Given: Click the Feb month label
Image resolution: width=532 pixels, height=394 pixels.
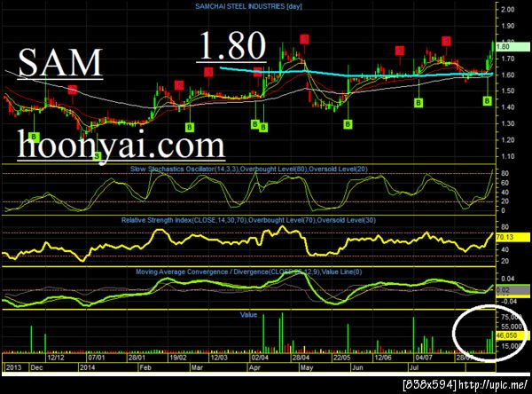Looking at the screenshot, I should 145,367.
